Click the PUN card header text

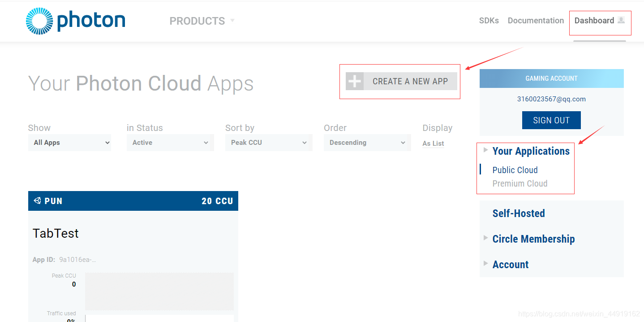pos(53,201)
